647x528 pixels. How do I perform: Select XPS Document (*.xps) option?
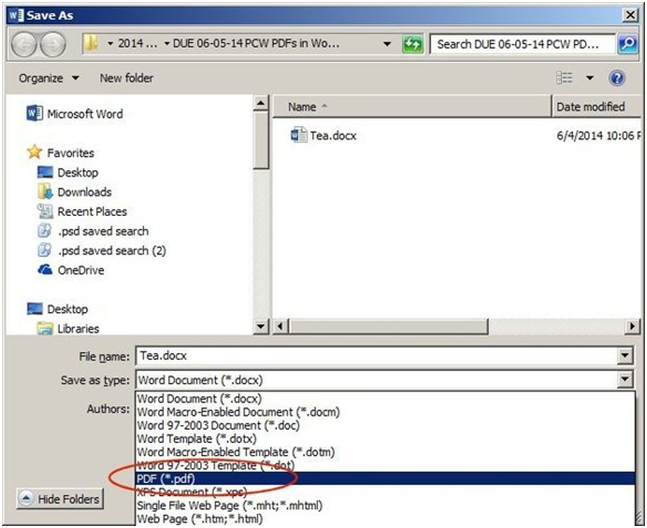[385, 492]
